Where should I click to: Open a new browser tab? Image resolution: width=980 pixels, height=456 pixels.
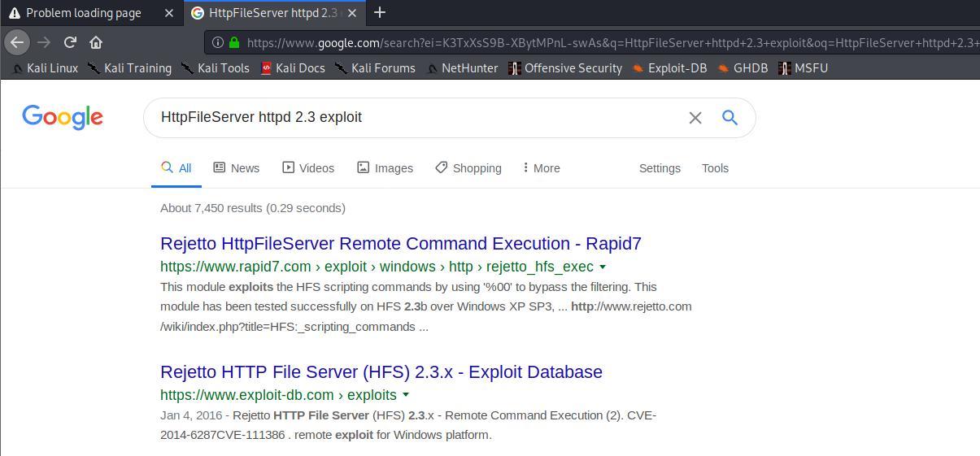(380, 12)
